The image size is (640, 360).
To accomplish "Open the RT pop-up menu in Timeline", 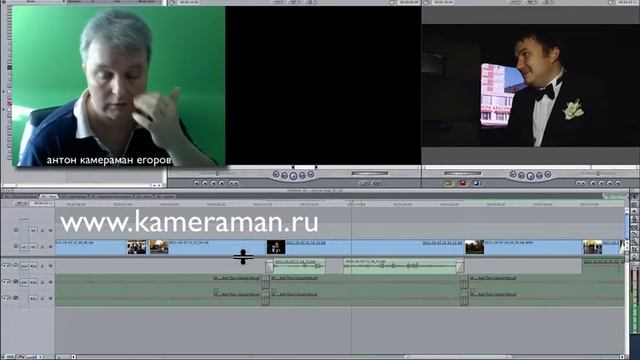I will [x=20, y=203].
